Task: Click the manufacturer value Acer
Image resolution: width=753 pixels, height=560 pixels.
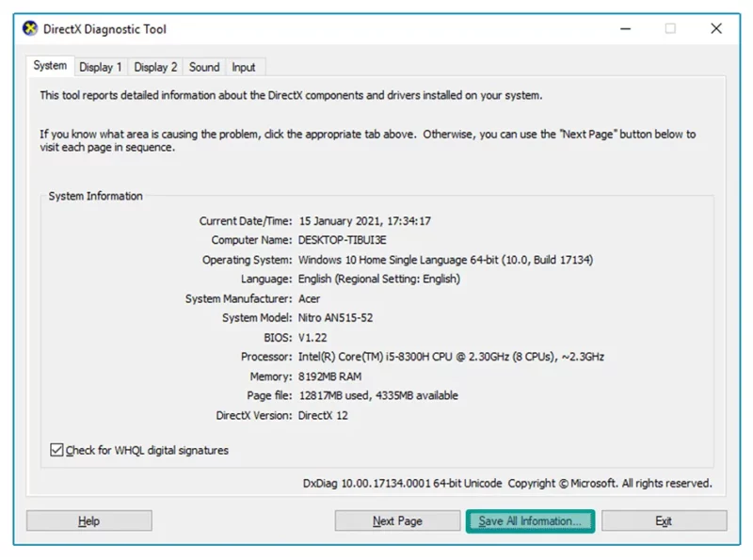Action: pos(309,298)
